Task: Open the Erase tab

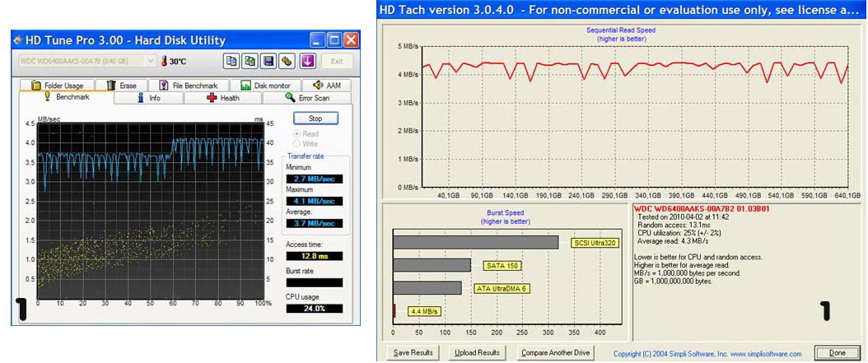Action: click(122, 86)
